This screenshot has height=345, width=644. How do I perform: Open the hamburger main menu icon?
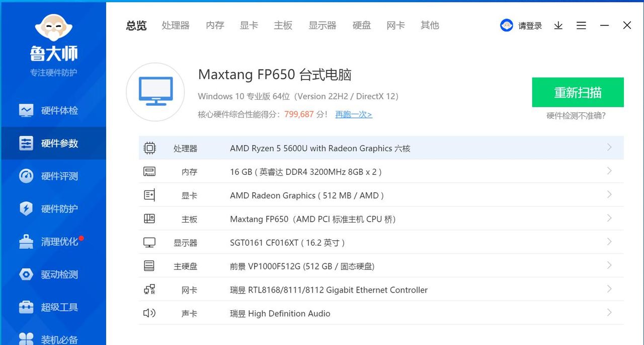tap(581, 26)
